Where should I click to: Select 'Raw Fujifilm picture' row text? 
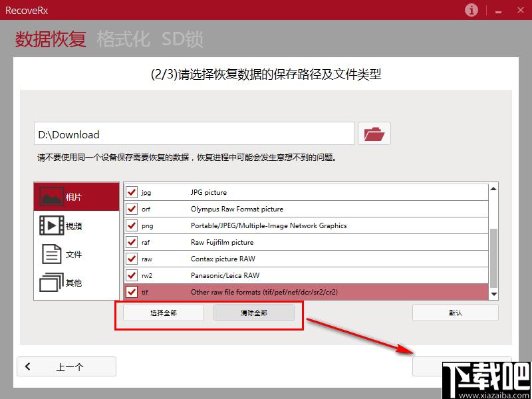pos(222,242)
